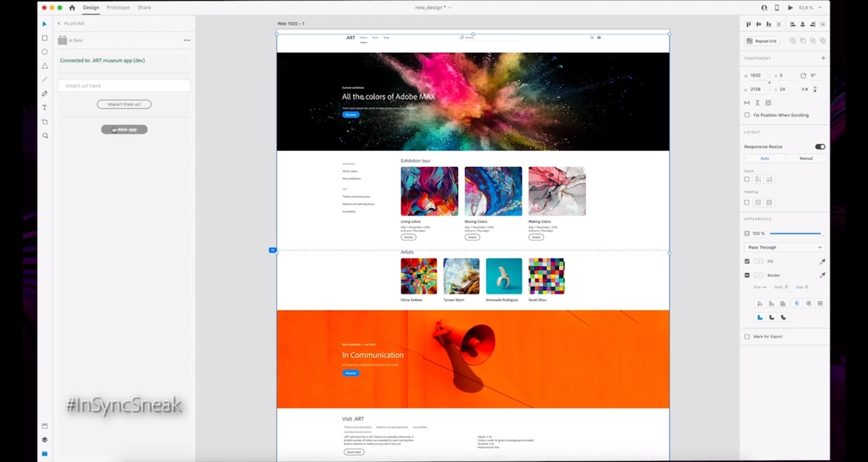The width and height of the screenshot is (868, 462).
Task: Select the Pen tool
Action: [44, 94]
